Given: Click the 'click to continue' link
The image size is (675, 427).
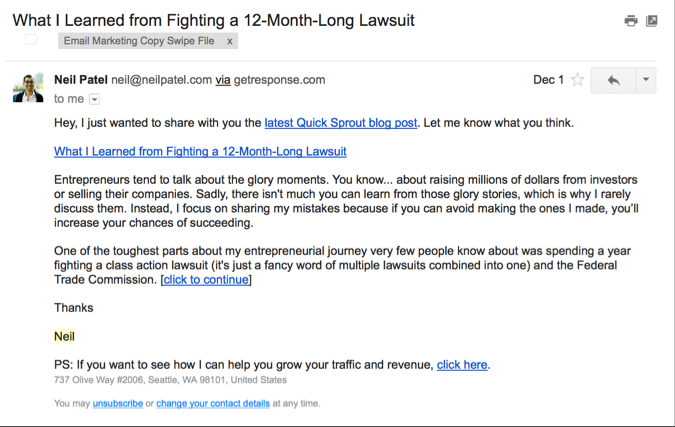Looking at the screenshot, I should [x=205, y=280].
